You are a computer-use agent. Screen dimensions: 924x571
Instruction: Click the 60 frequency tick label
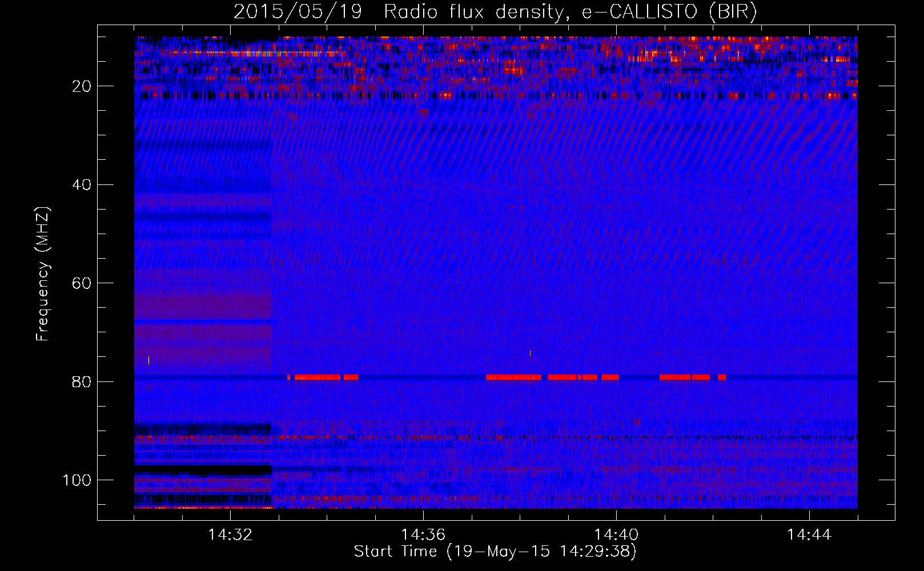82,283
